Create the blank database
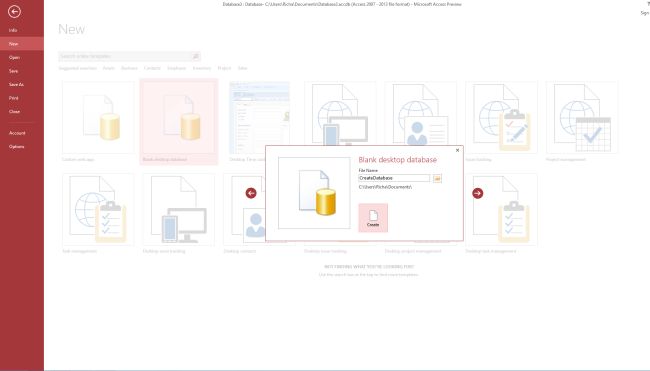 (373, 218)
